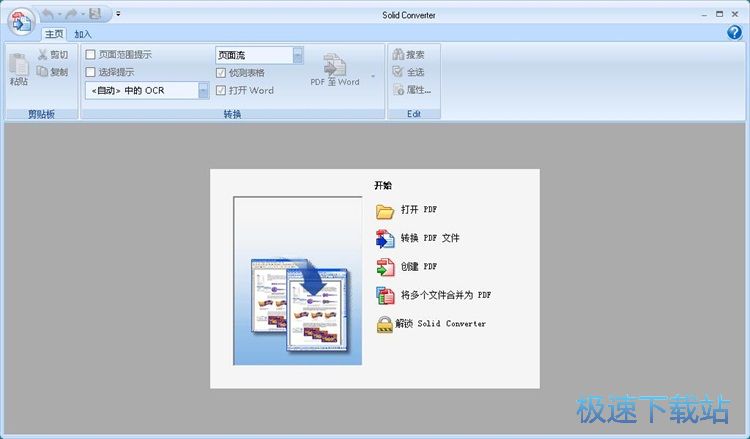Toggle the 打开 Word checkbox
The image size is (750, 439).
click(221, 90)
